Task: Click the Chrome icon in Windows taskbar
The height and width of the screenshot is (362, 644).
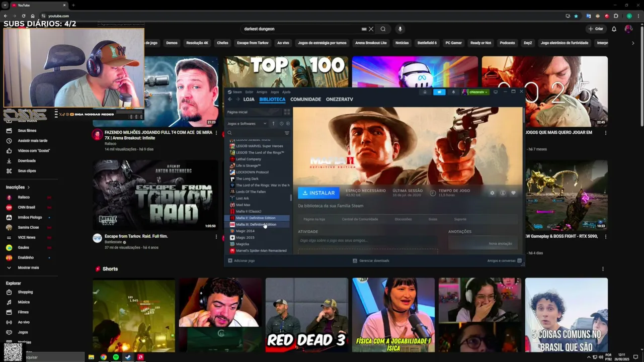Action: tap(103, 357)
